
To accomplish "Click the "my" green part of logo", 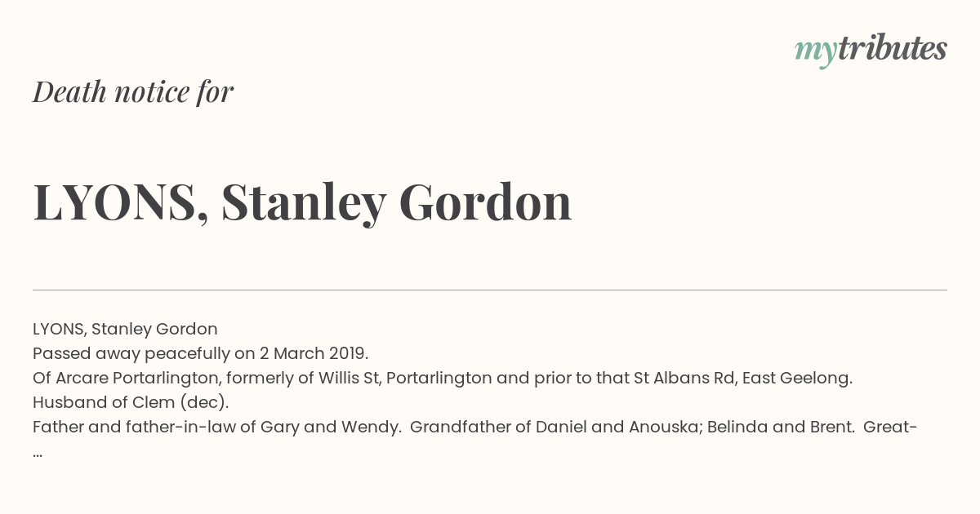I will pyautogui.click(x=815, y=51).
